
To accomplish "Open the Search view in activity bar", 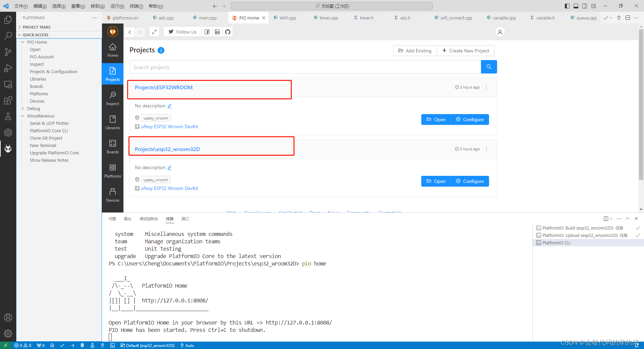I will (x=8, y=36).
